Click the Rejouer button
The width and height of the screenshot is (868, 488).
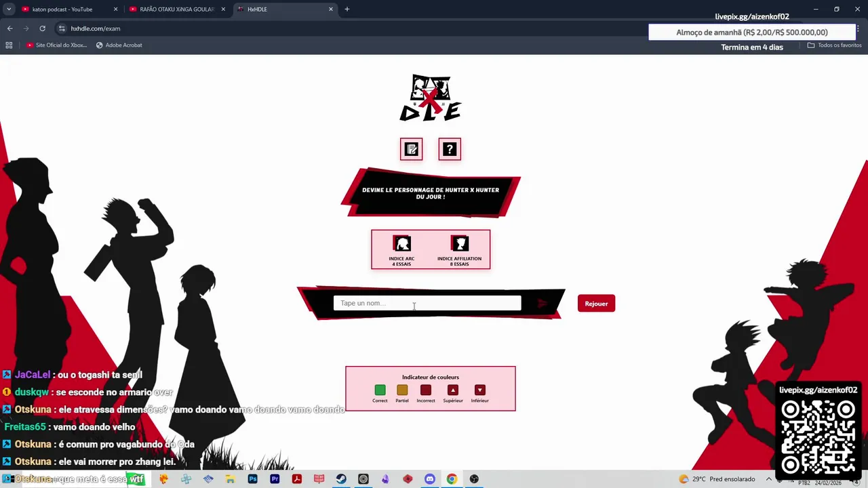click(596, 304)
